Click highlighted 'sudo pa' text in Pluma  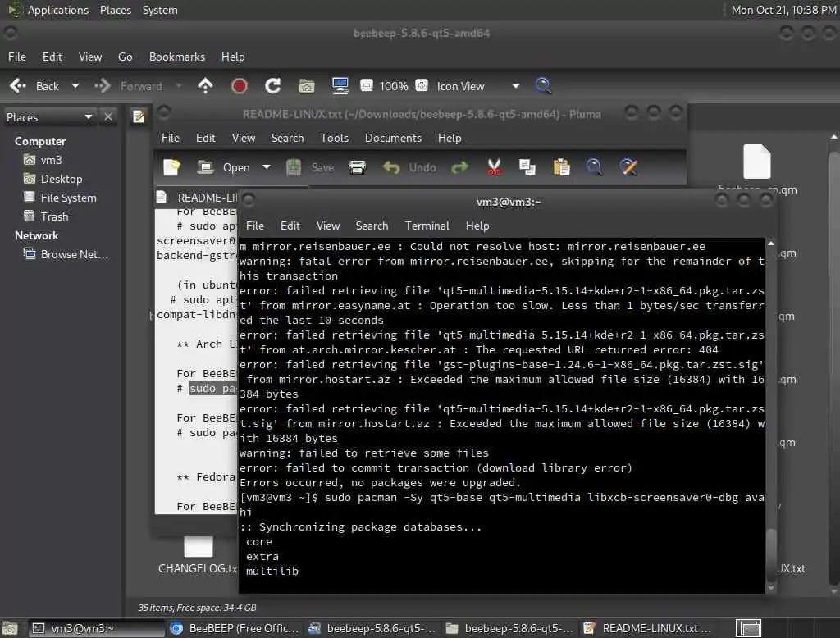point(212,389)
